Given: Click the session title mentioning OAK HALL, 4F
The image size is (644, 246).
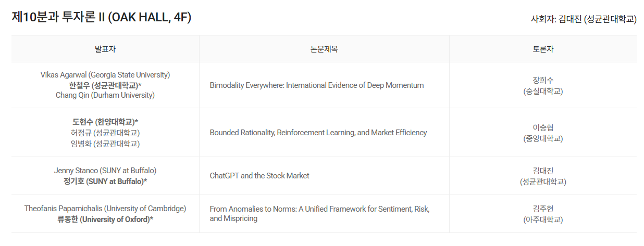Looking at the screenshot, I should 102,18.
